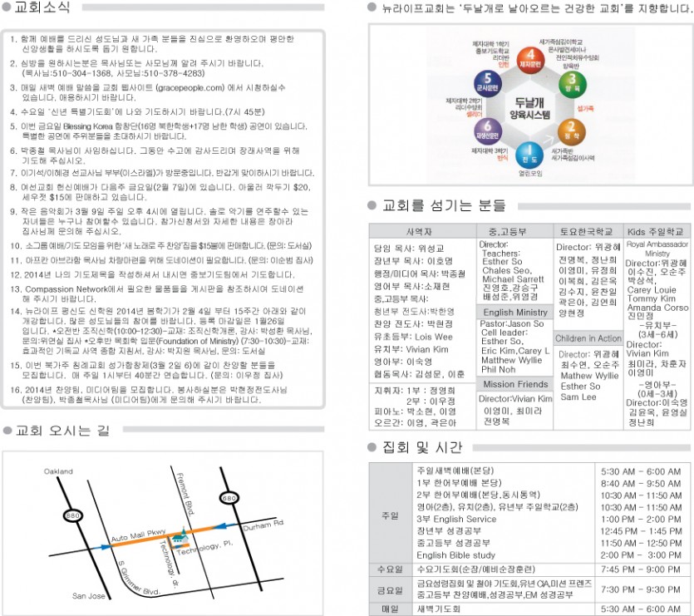Viewport: 694px width, 616px height.
Task: Select the church building icon on the map
Action: click(180, 536)
